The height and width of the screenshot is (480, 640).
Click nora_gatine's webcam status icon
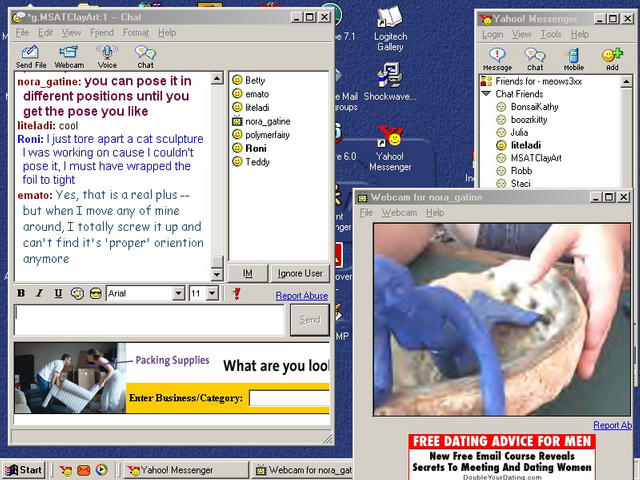(237, 121)
